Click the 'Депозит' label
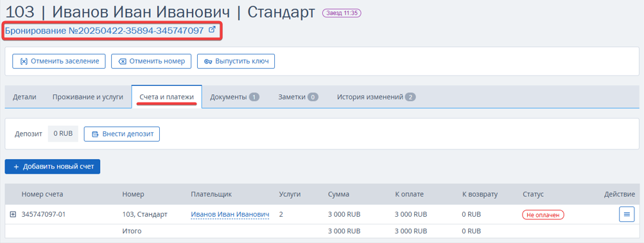Image resolution: width=644 pixels, height=243 pixels. [x=28, y=134]
